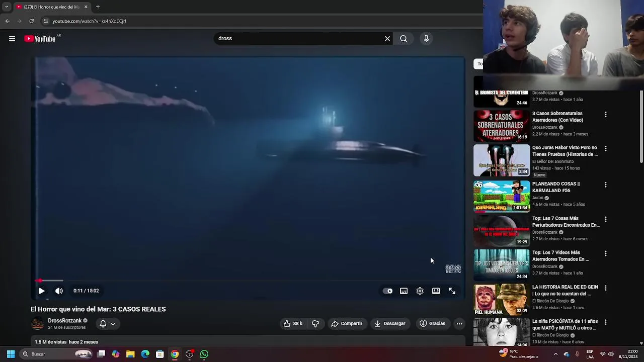This screenshot has width=644, height=362.
Task: Open 'Que Juras Haber Visto' video title
Action: (565, 151)
